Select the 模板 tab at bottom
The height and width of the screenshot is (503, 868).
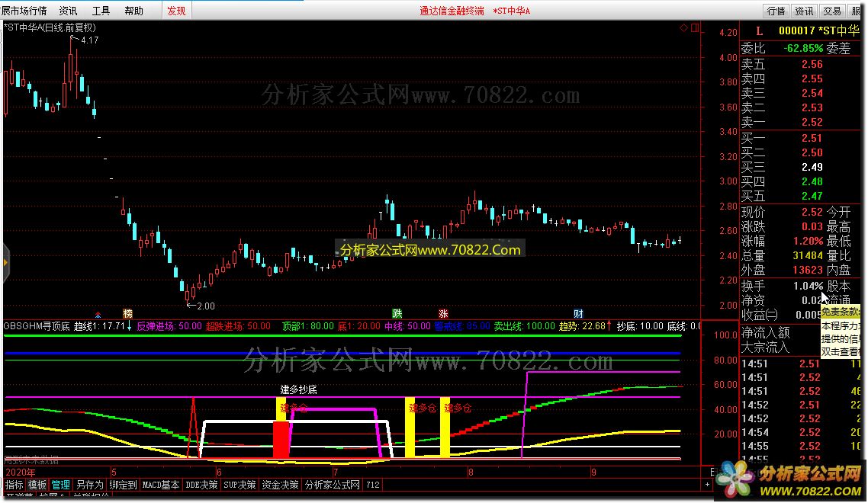(x=37, y=485)
